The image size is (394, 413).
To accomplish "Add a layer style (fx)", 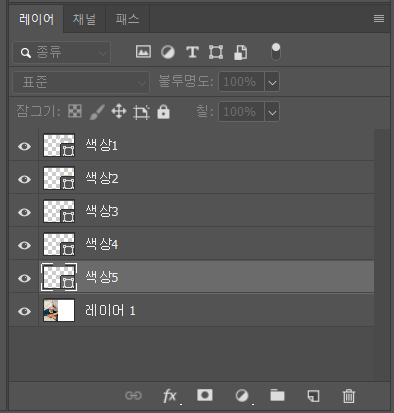I will pyautogui.click(x=170, y=396).
